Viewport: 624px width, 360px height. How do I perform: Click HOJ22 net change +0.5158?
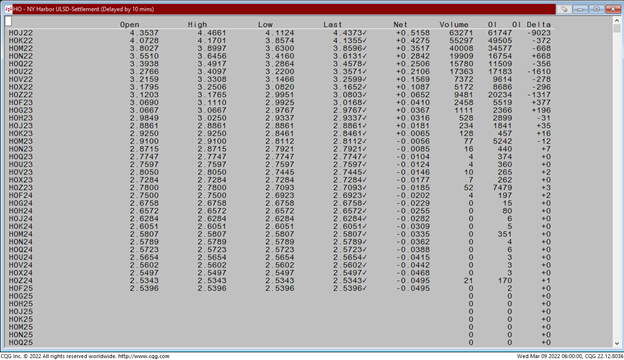[x=413, y=33]
